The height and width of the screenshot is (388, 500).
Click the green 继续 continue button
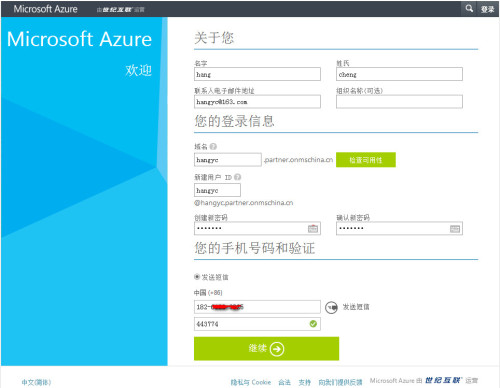click(266, 348)
